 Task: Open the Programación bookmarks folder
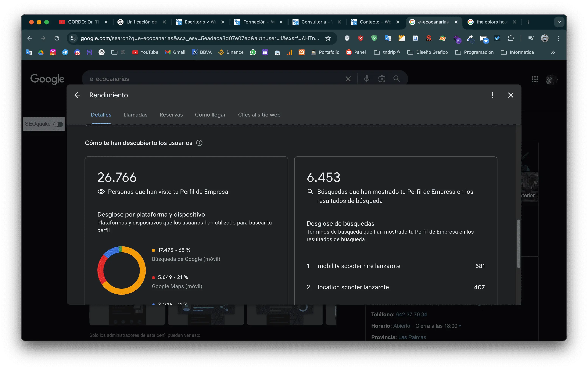coord(474,52)
